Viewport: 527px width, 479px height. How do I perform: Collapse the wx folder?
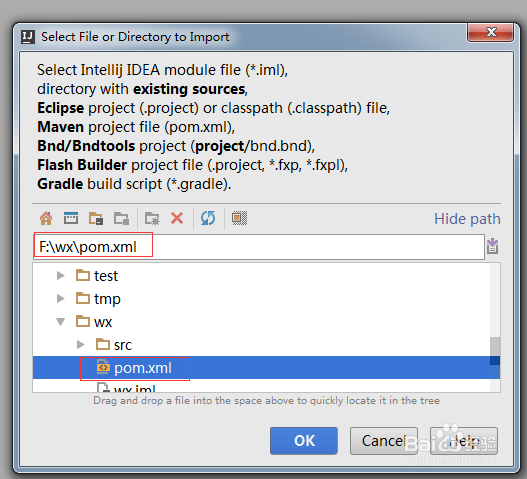coord(60,322)
